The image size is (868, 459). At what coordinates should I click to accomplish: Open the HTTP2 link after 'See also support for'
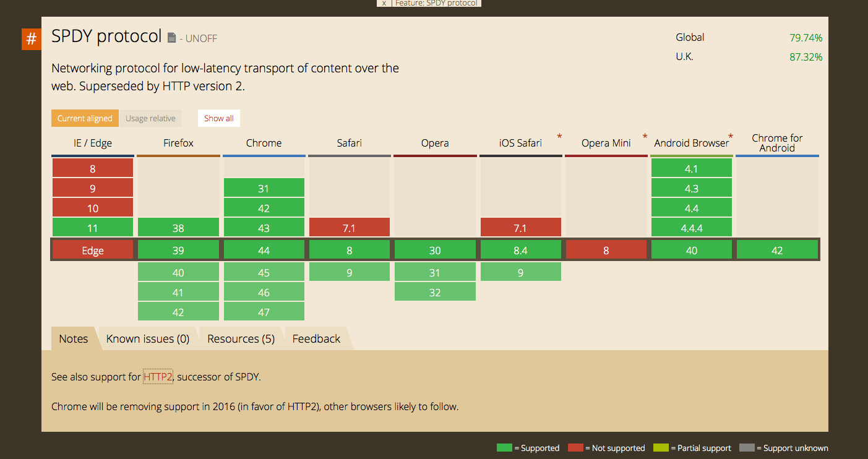tap(158, 376)
